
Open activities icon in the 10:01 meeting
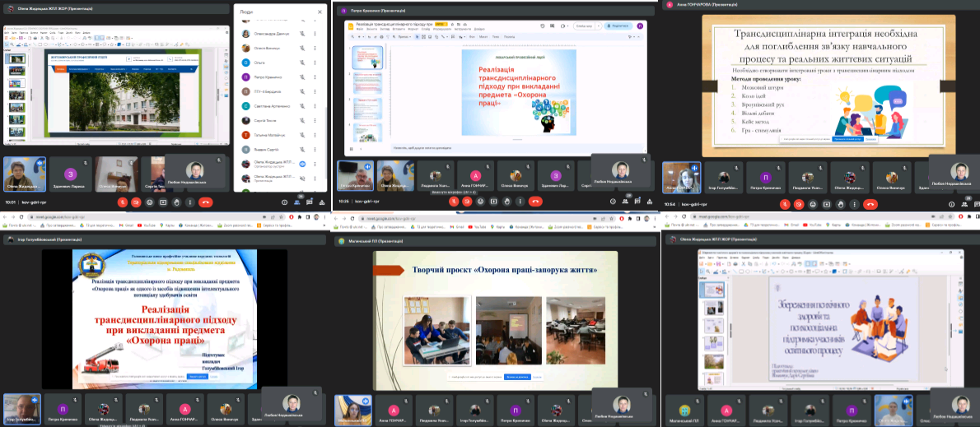tap(324, 202)
